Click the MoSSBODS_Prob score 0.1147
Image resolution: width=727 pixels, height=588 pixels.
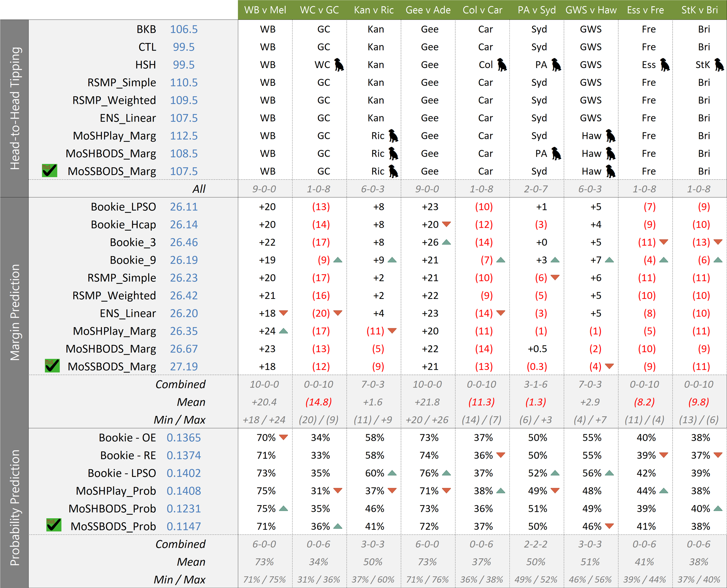[x=183, y=526]
